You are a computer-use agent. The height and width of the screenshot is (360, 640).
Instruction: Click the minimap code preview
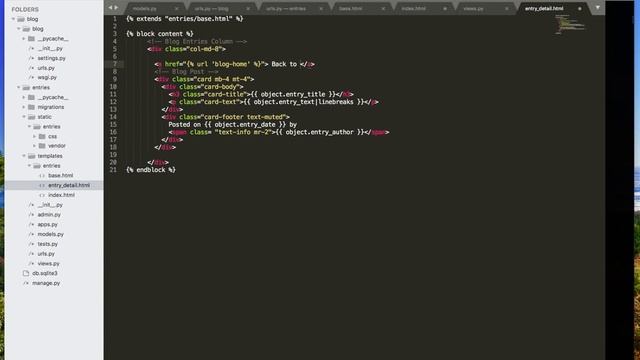point(570,24)
